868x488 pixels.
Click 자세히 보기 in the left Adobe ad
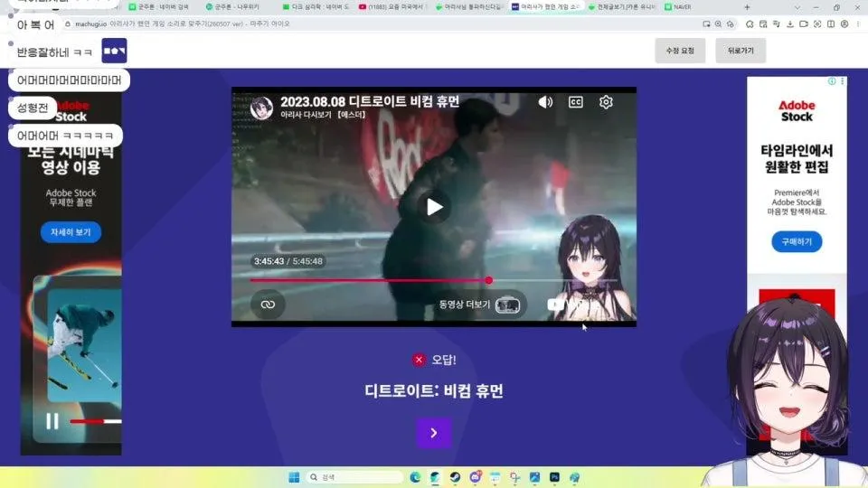(x=71, y=232)
